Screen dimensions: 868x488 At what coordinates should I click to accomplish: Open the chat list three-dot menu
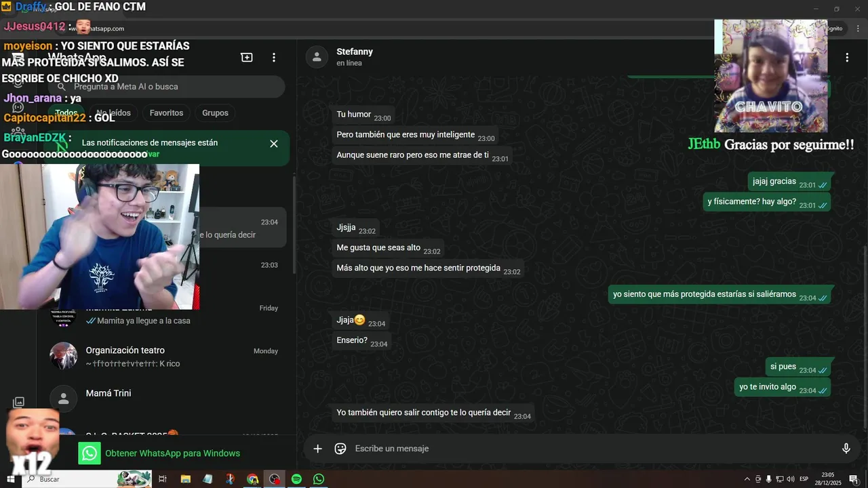coord(274,58)
